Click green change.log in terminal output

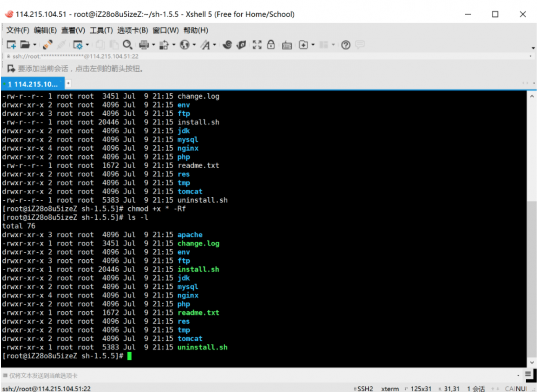coord(198,243)
